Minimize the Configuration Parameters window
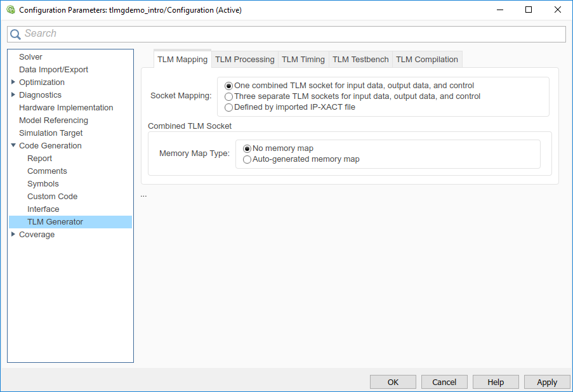 [500, 10]
